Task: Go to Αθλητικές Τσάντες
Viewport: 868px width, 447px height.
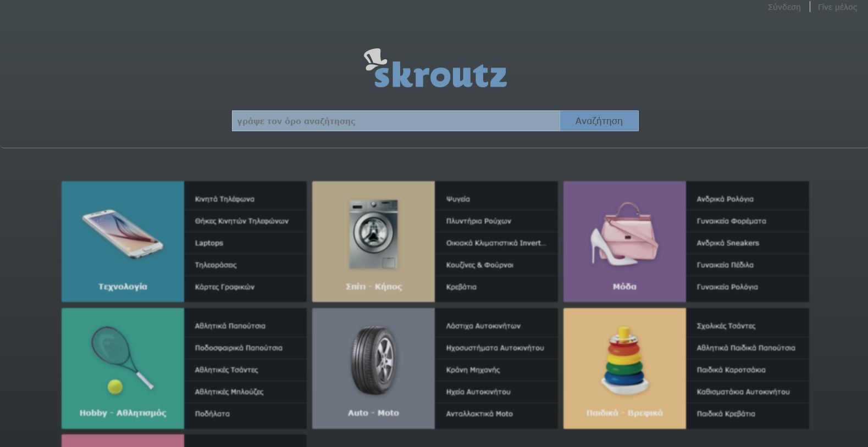Action: (226, 370)
